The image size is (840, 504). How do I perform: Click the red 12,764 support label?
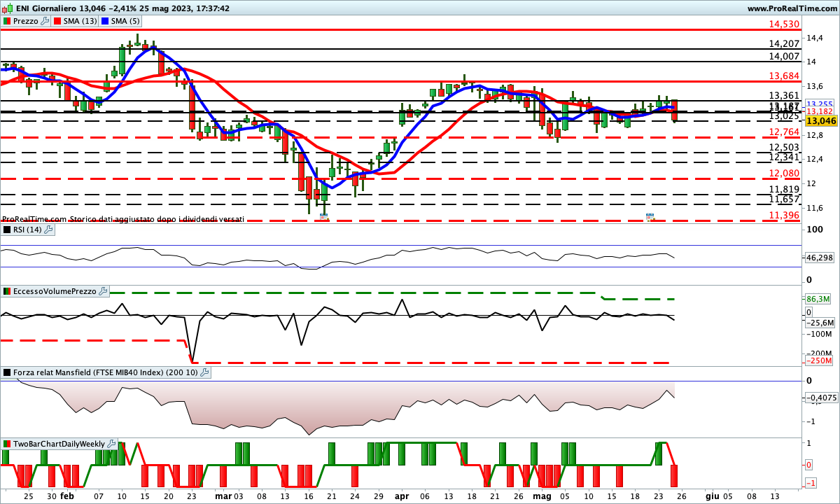click(784, 132)
